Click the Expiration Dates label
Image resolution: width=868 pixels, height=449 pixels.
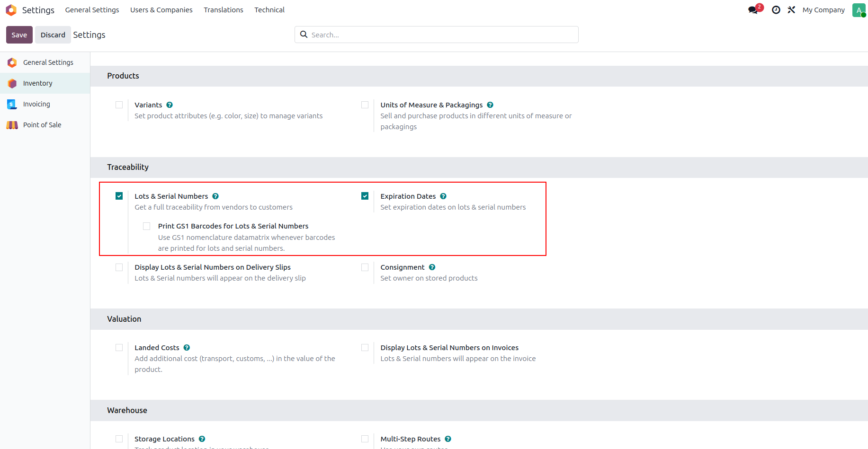pos(408,196)
